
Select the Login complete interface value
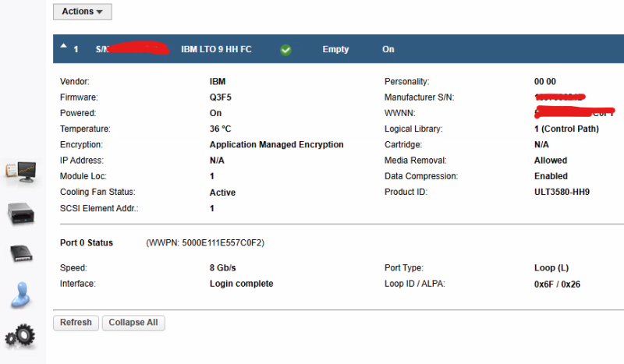point(241,284)
